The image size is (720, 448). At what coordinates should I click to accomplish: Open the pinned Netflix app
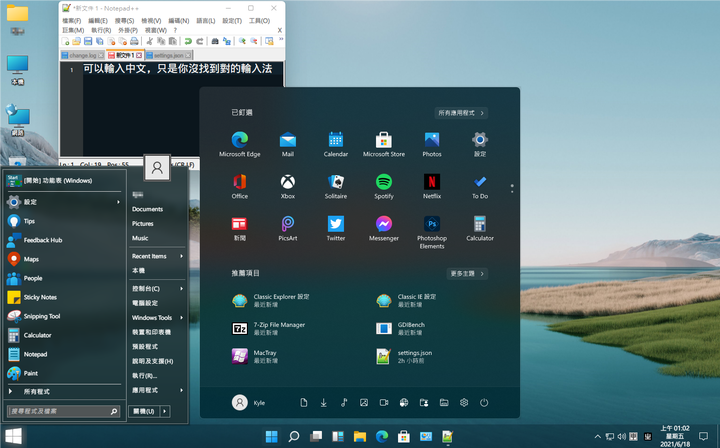point(432,186)
